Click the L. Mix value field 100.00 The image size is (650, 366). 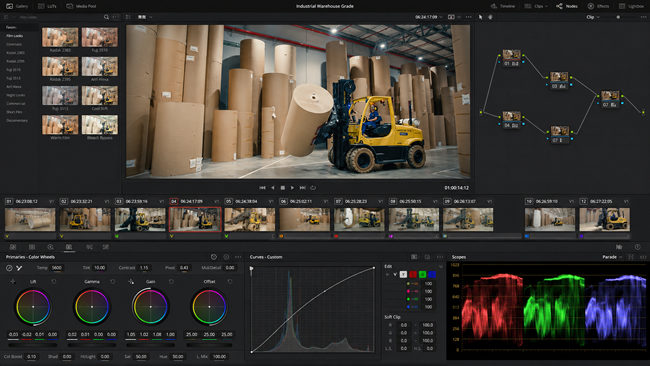pyautogui.click(x=219, y=356)
